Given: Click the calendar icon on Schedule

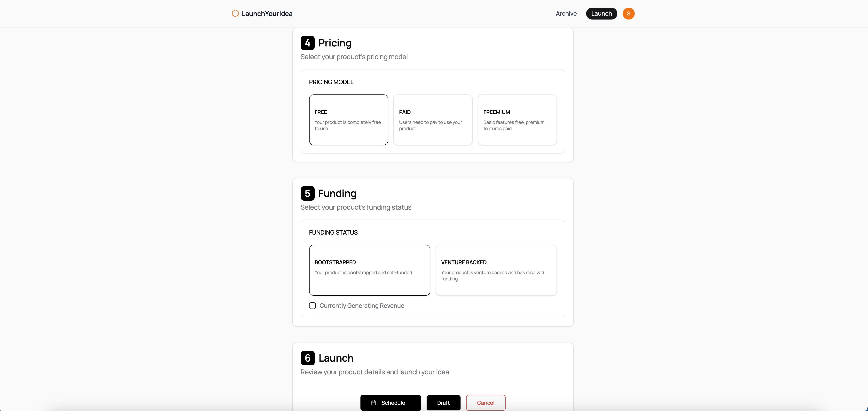Looking at the screenshot, I should click(374, 403).
